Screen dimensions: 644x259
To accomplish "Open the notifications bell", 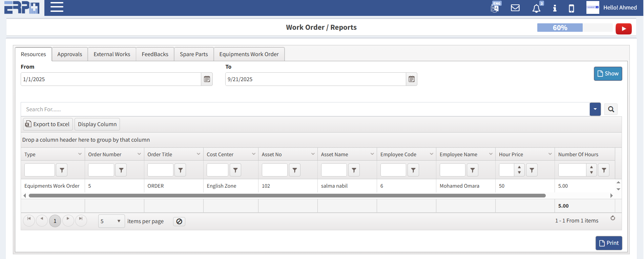I will [536, 8].
